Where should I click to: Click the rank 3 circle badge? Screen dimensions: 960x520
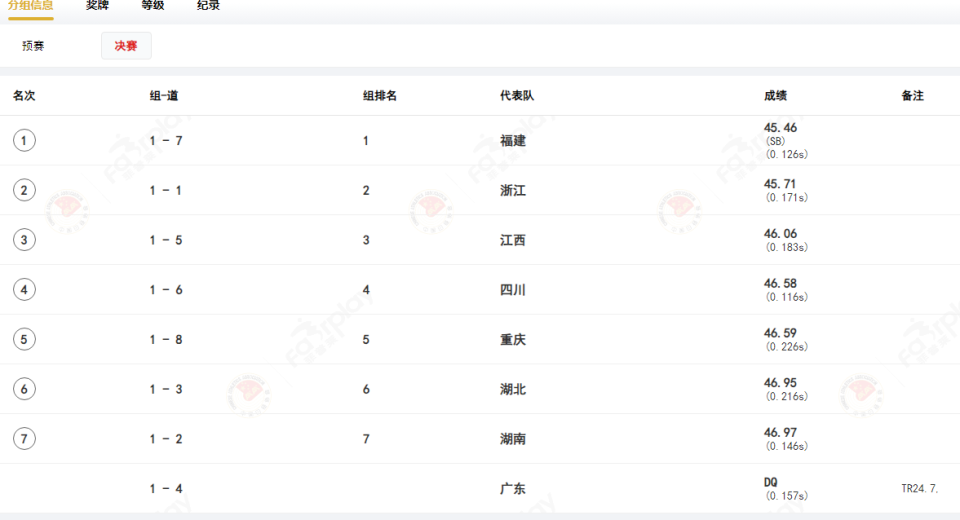tap(24, 240)
